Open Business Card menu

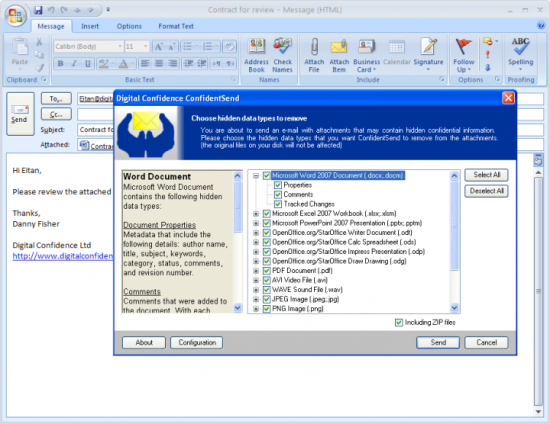367,55
